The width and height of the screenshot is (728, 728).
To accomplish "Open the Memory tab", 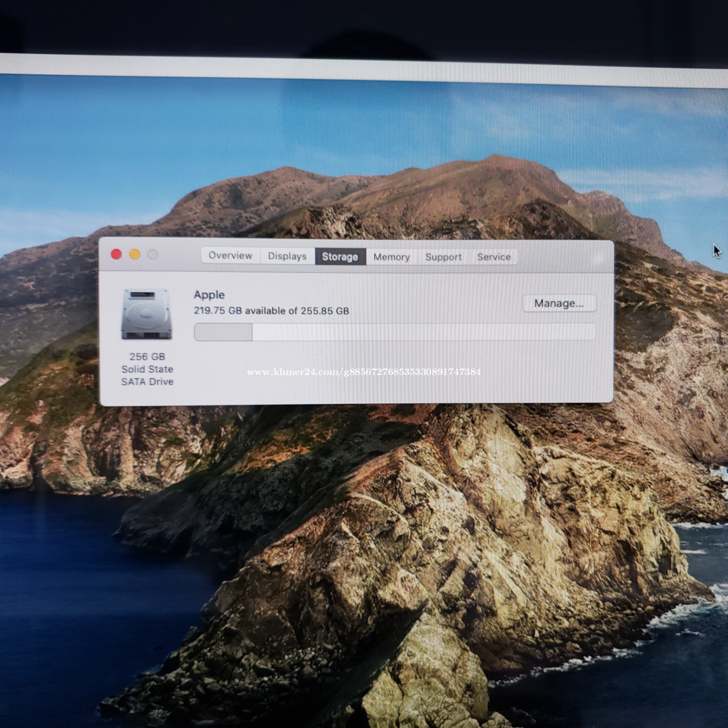I will pos(392,257).
